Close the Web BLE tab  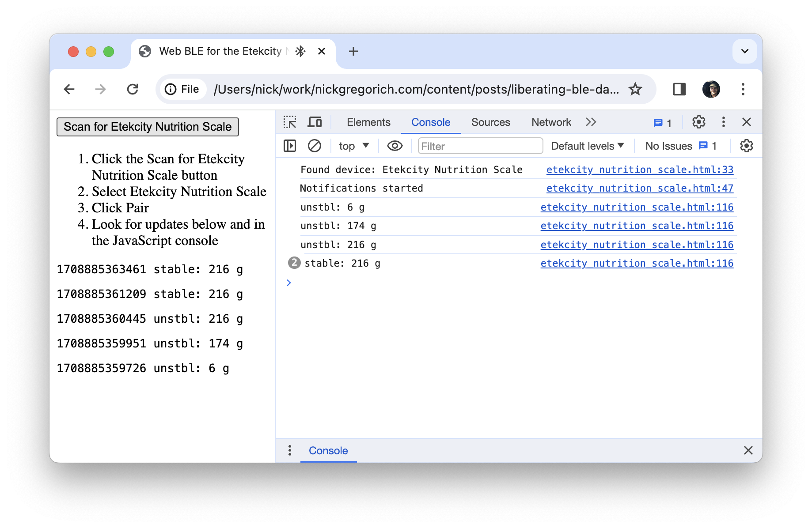322,51
